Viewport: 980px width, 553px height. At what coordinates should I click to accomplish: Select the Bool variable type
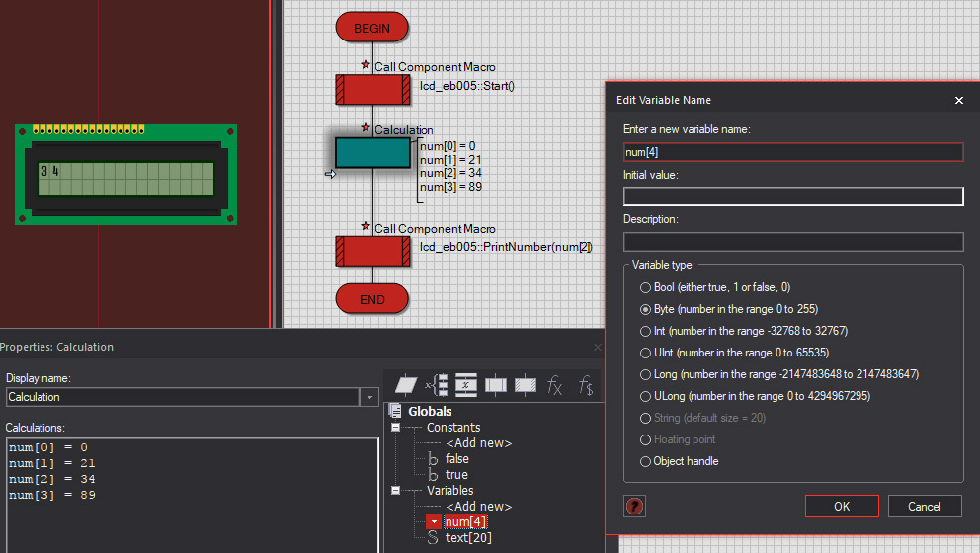[x=646, y=287]
